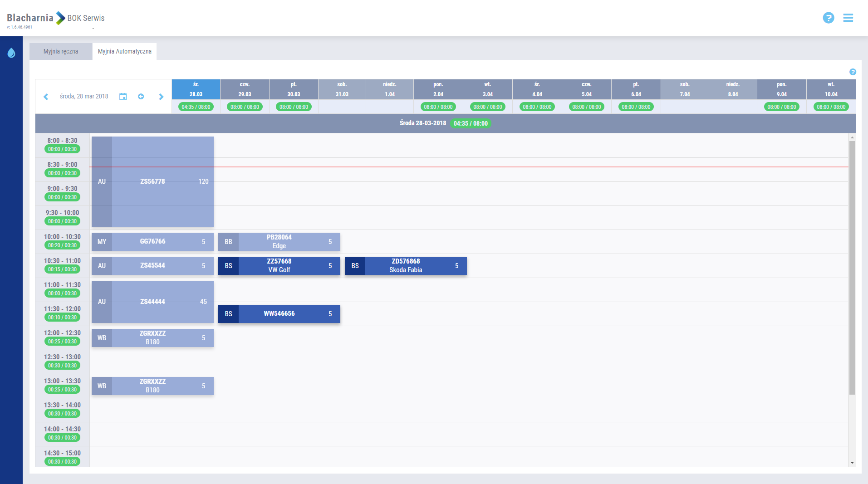Click the PB28064 Edge booking
The height and width of the screenshot is (484, 868).
pos(279,242)
